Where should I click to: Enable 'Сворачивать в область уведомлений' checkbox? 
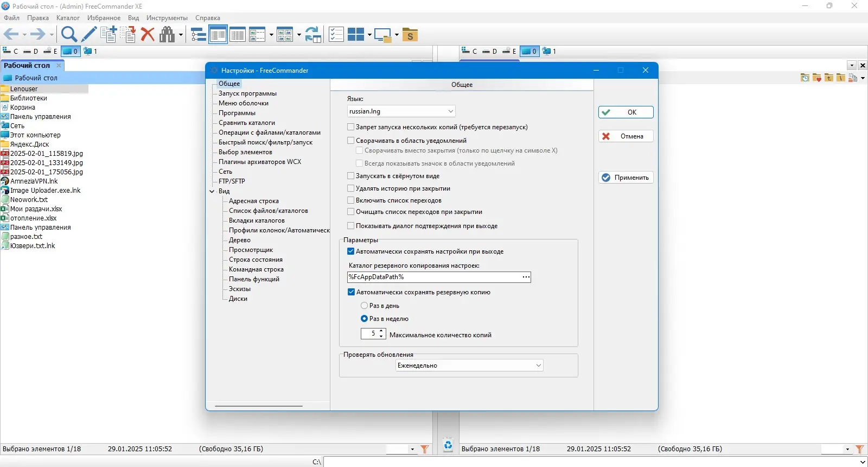(x=350, y=140)
